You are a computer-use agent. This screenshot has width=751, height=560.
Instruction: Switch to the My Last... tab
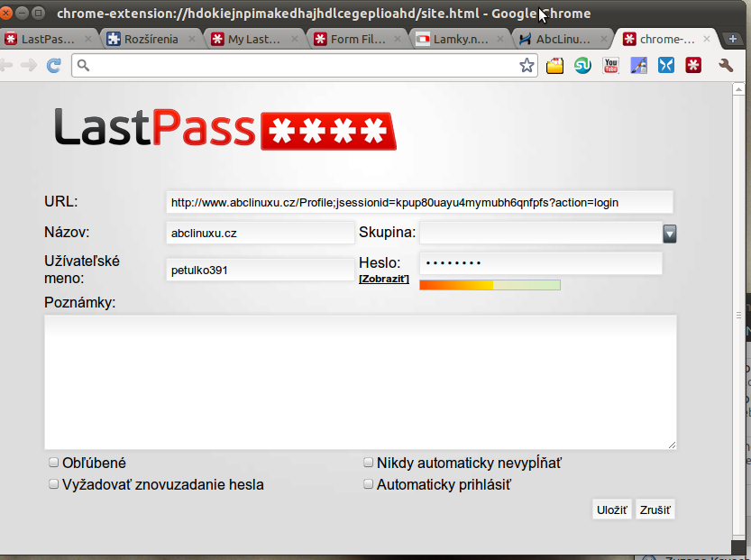point(253,39)
